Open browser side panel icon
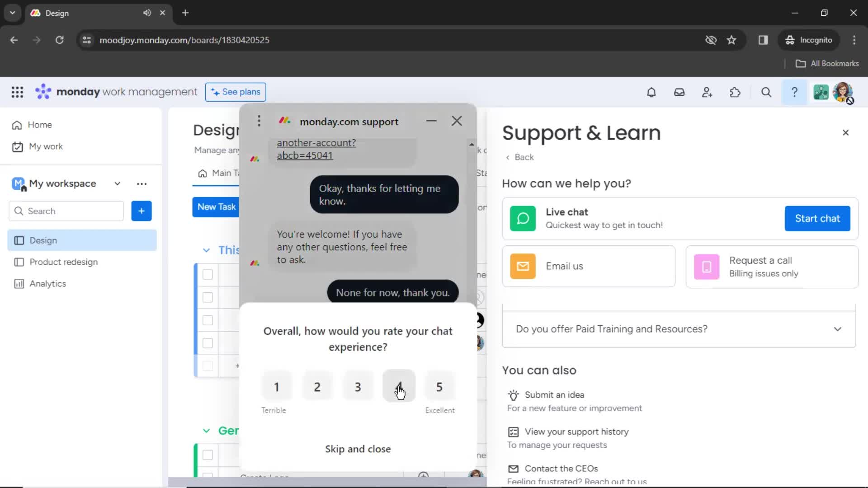This screenshot has height=488, width=868. pyautogui.click(x=763, y=40)
